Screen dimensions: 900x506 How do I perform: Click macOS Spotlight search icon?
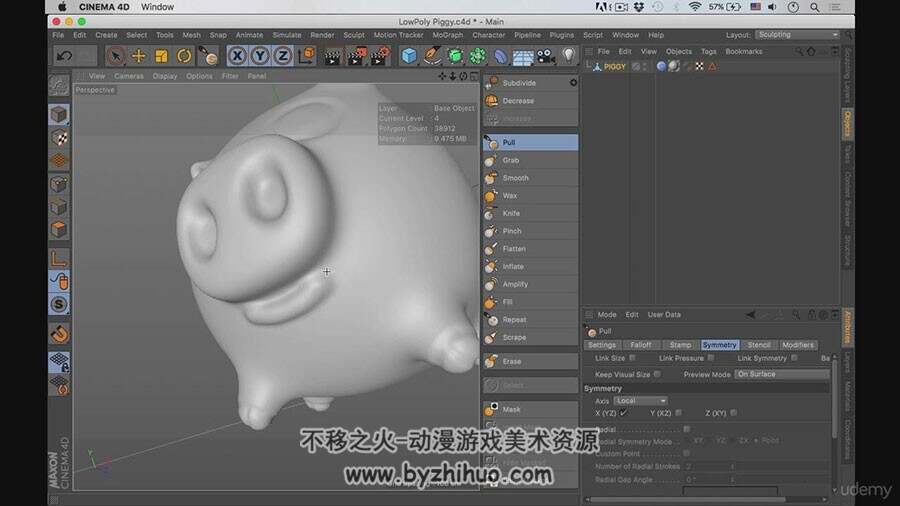point(814,7)
